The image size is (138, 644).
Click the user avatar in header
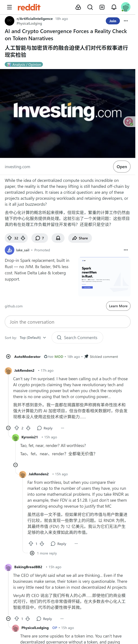coord(126,7)
